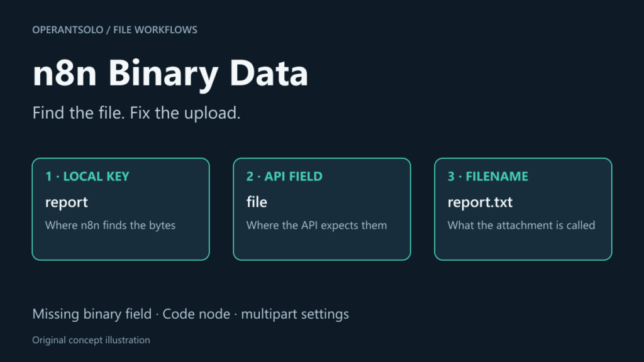Image resolution: width=644 pixels, height=362 pixels.
Task: Select the 'file' value in API Field card
Action: (x=257, y=202)
